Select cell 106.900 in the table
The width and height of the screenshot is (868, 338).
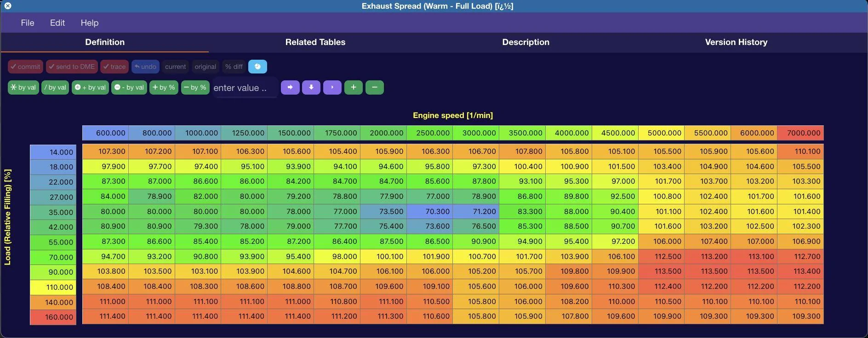[x=800, y=241]
